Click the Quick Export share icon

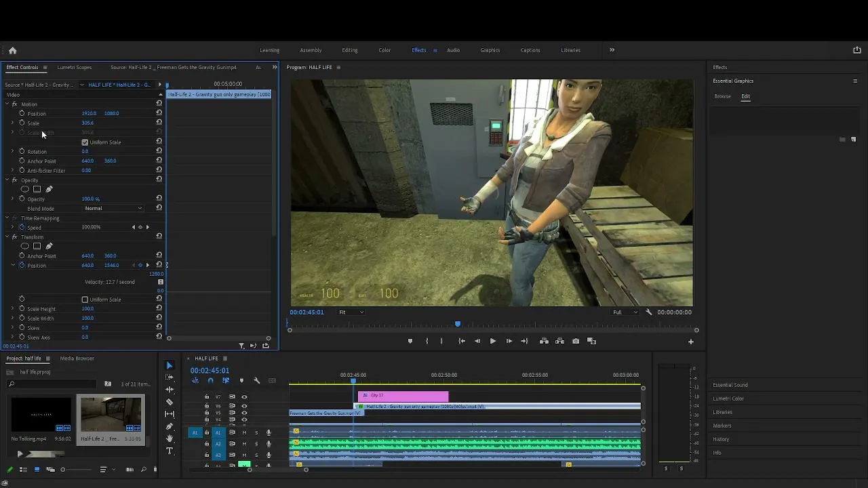coord(856,50)
